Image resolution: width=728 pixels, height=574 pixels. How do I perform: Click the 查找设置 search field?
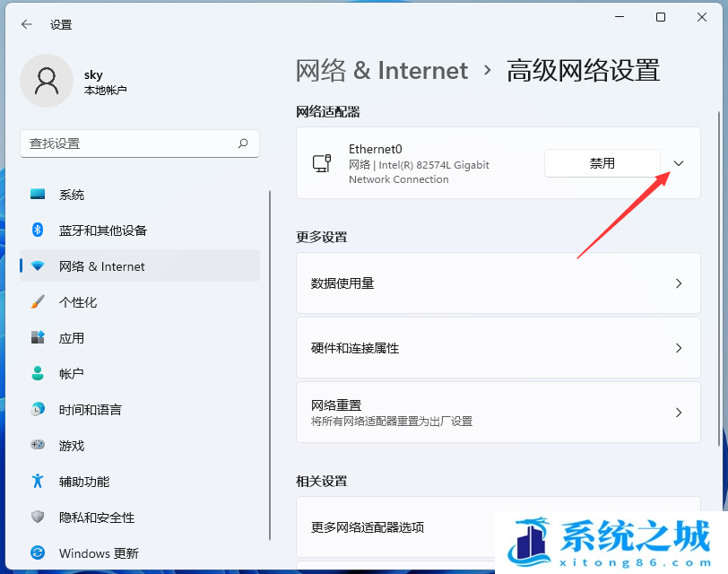(x=130, y=143)
